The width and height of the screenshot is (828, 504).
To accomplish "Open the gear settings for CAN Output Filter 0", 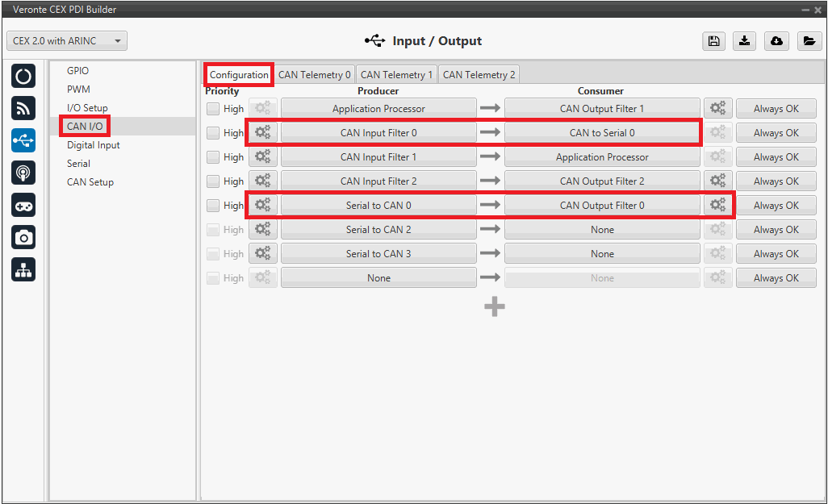I will click(717, 206).
